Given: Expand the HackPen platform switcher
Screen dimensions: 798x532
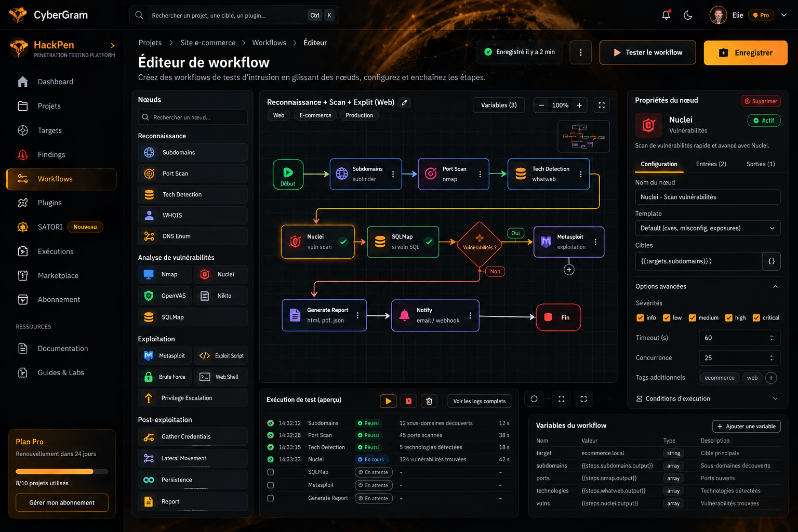Looking at the screenshot, I should 113,46.
